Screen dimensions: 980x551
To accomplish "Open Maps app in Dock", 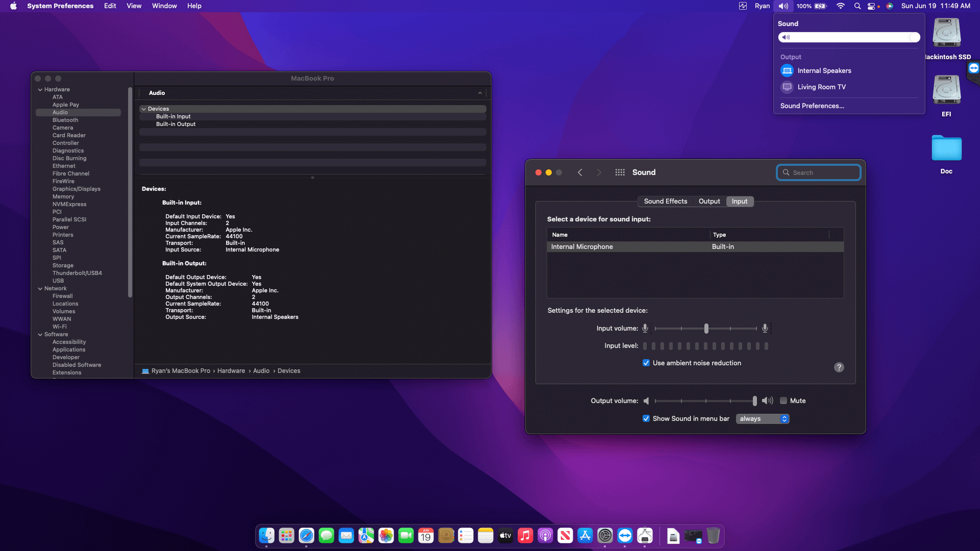I will (x=366, y=536).
